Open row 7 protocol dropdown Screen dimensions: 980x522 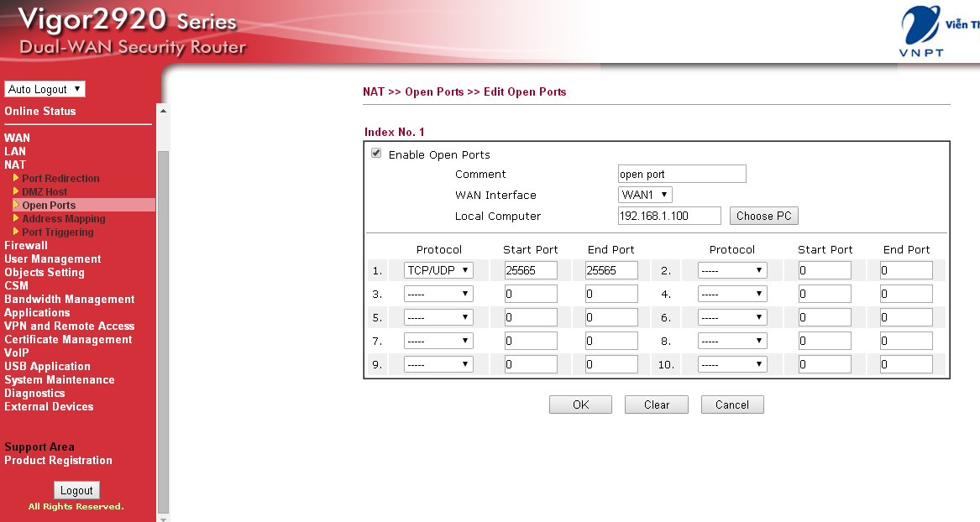438,341
